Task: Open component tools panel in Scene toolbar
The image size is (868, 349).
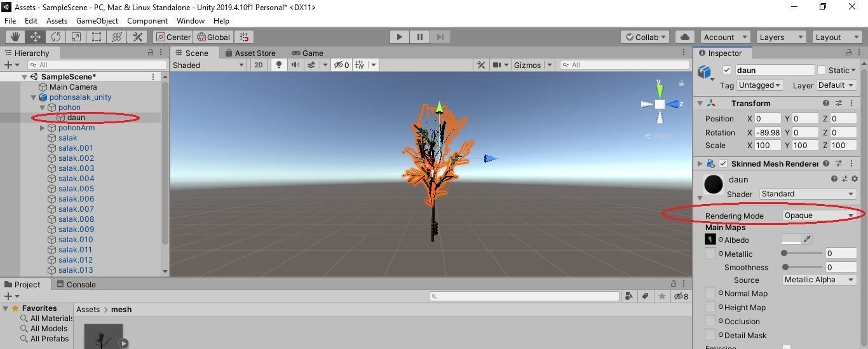Action: 481,65
